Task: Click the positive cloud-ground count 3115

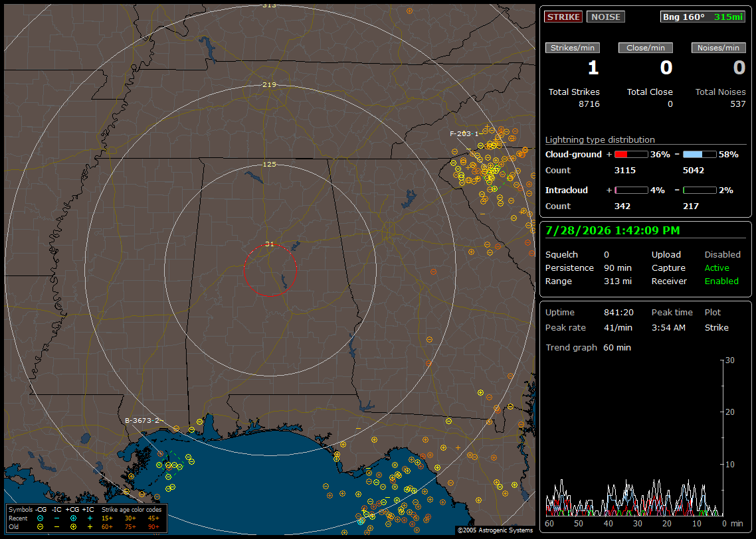Action: click(x=625, y=171)
